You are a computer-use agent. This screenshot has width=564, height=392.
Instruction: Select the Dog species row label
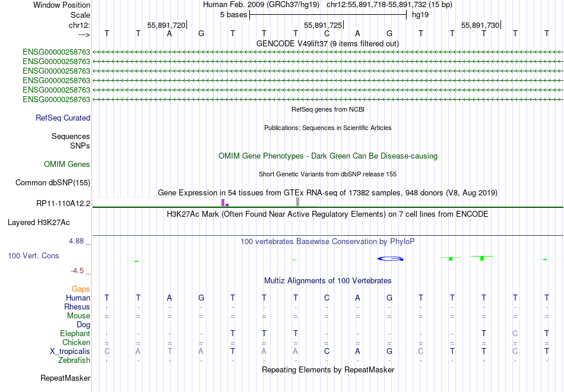click(84, 325)
